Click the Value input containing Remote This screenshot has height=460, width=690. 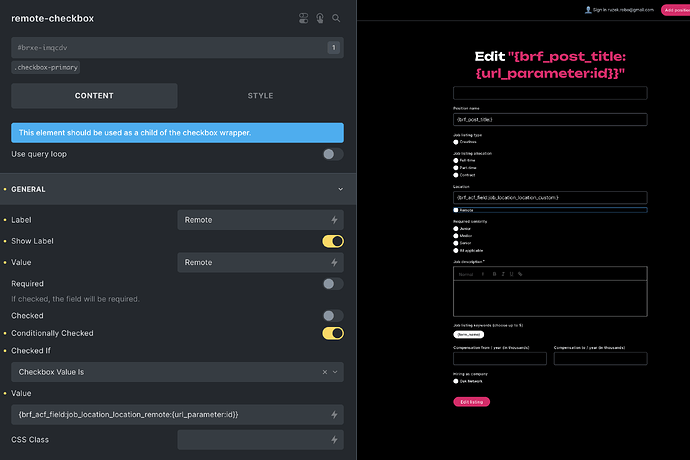(x=261, y=262)
